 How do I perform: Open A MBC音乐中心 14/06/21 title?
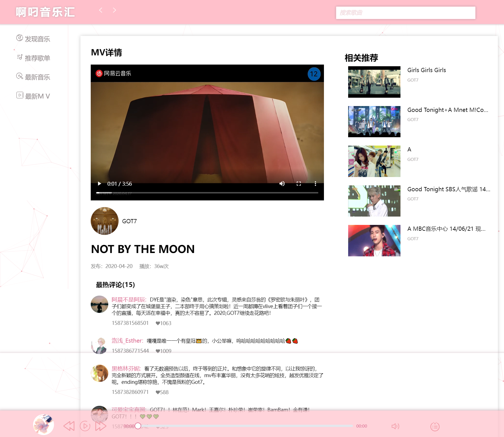446,229
